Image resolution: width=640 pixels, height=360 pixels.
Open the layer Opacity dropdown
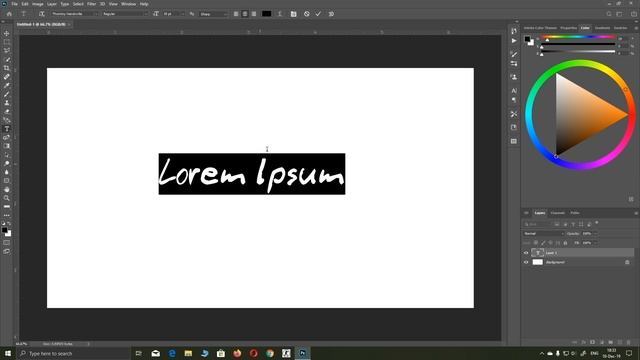pyautogui.click(x=595, y=233)
